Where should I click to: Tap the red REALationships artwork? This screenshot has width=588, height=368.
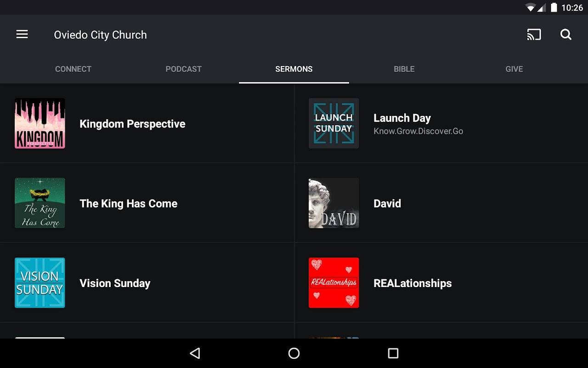pyautogui.click(x=334, y=282)
